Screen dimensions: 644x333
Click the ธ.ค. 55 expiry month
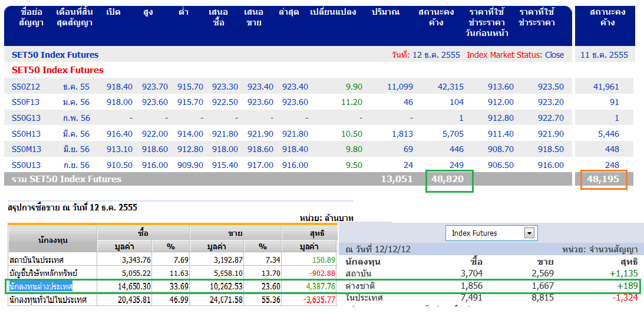pyautogui.click(x=76, y=87)
